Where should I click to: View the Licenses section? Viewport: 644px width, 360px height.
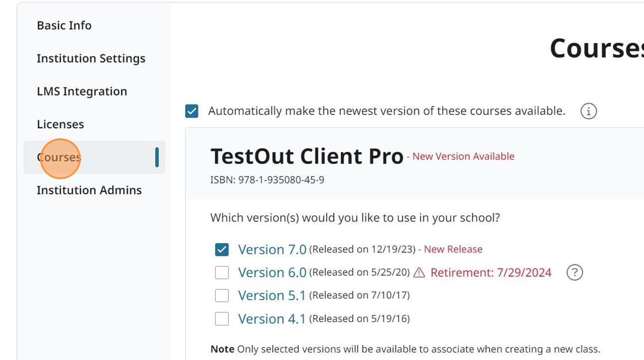click(x=60, y=124)
